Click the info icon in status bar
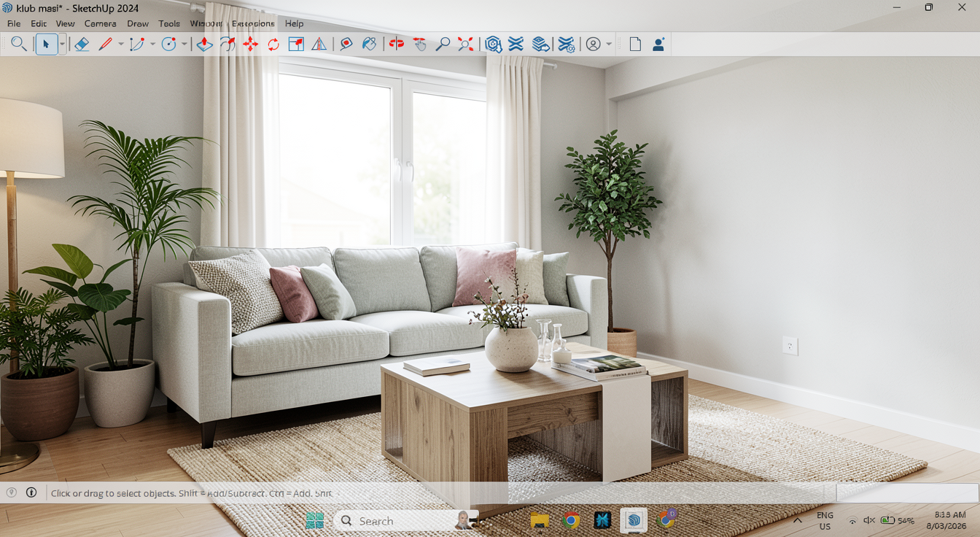Image resolution: width=980 pixels, height=537 pixels. [x=31, y=492]
